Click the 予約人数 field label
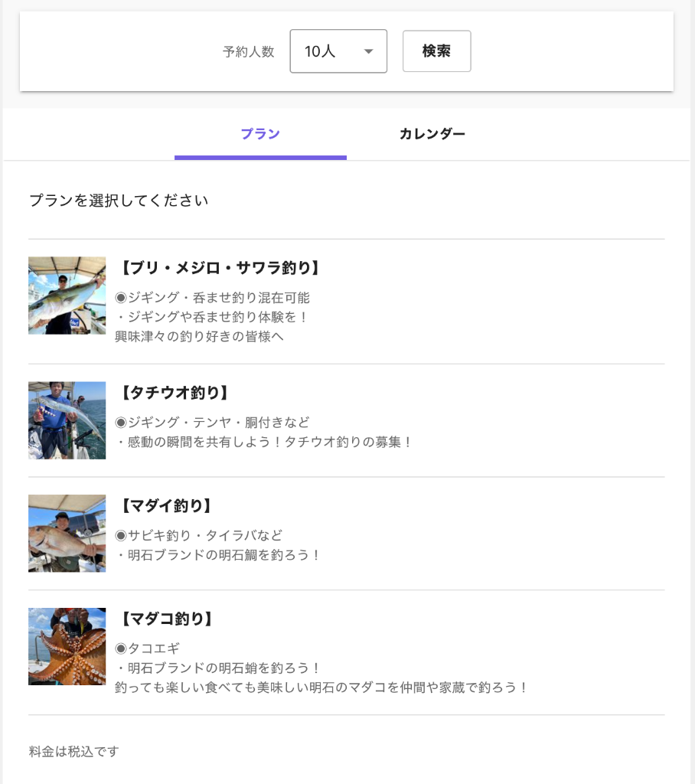The width and height of the screenshot is (695, 784). click(x=249, y=52)
